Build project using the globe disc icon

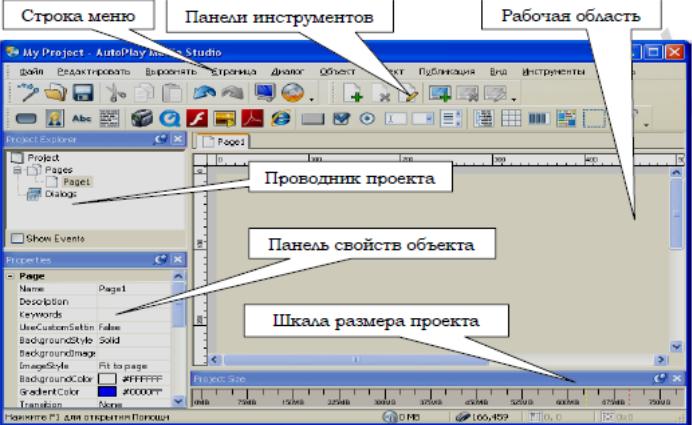click(293, 93)
